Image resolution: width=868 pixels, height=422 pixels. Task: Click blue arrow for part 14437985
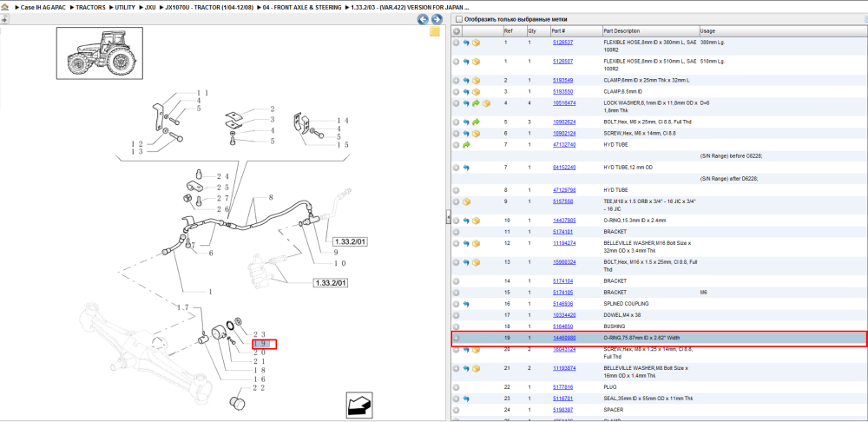point(466,221)
